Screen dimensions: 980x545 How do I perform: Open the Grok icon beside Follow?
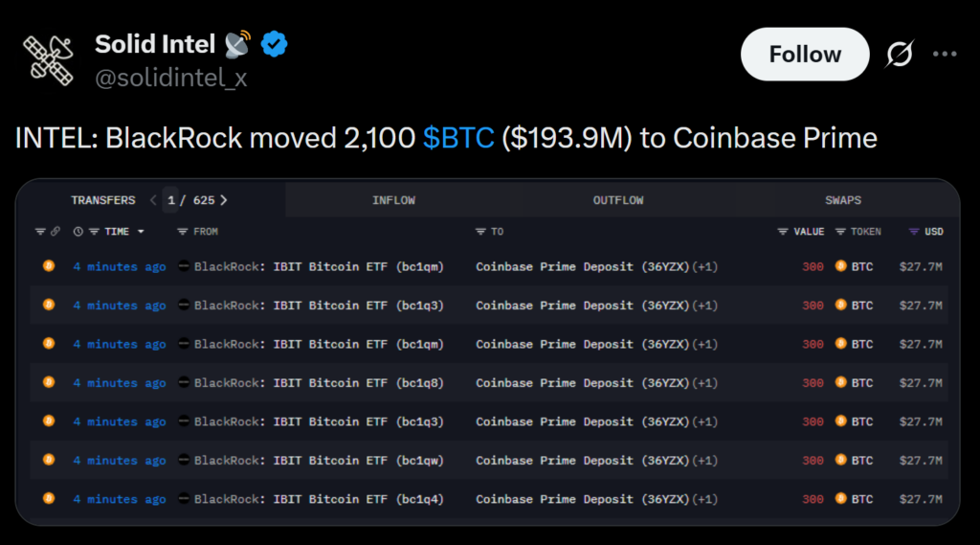click(899, 55)
